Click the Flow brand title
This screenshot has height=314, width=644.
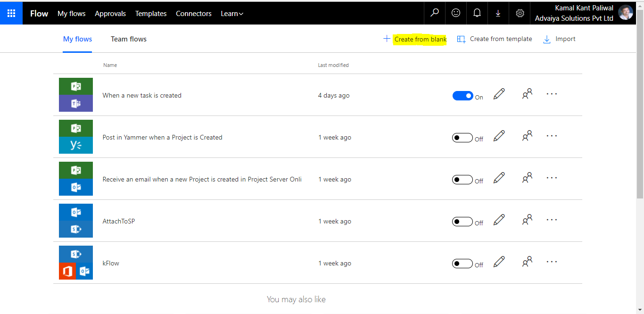click(x=39, y=14)
